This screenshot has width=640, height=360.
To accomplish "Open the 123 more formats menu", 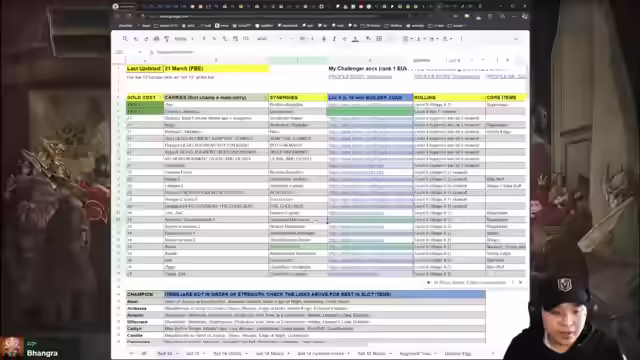I will (x=246, y=39).
